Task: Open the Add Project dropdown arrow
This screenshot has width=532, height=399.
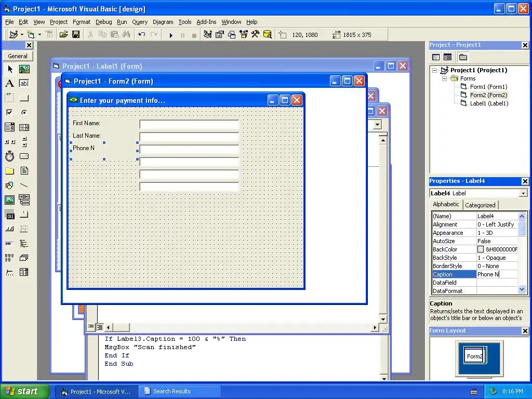Action: point(22,34)
